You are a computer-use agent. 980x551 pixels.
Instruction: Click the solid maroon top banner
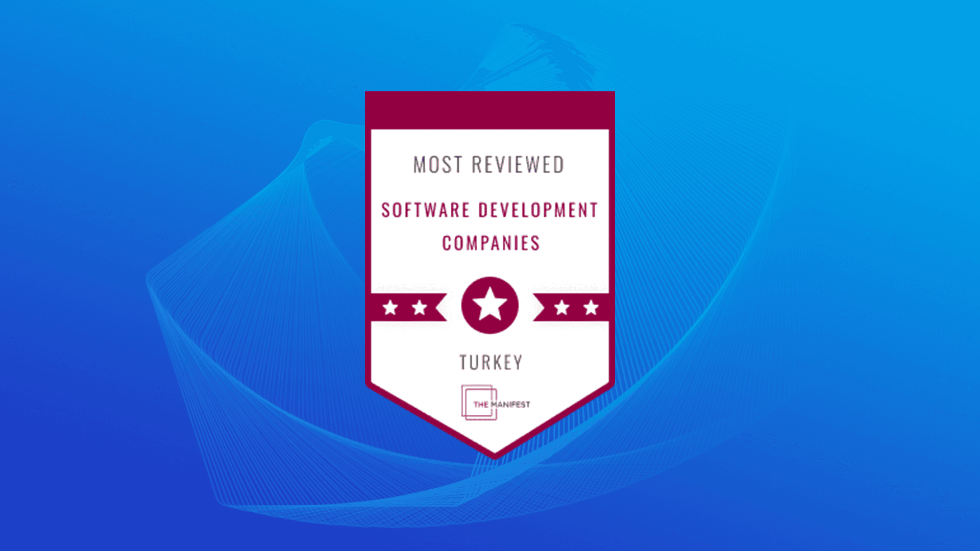point(489,110)
